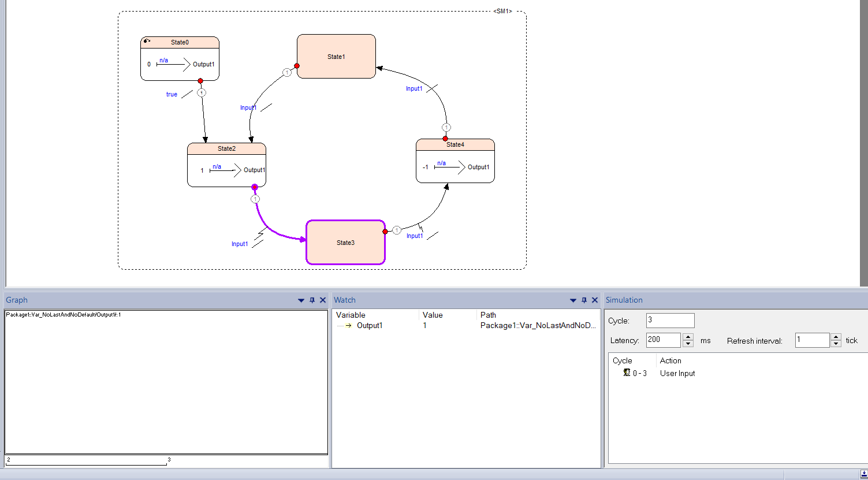
Task: Click the Action column header in Simulation
Action: [670, 360]
